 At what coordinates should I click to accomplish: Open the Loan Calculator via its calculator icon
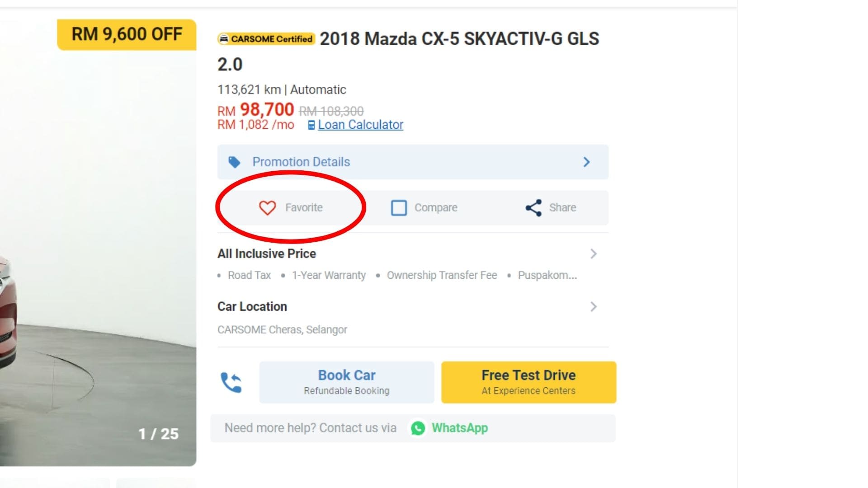(311, 125)
